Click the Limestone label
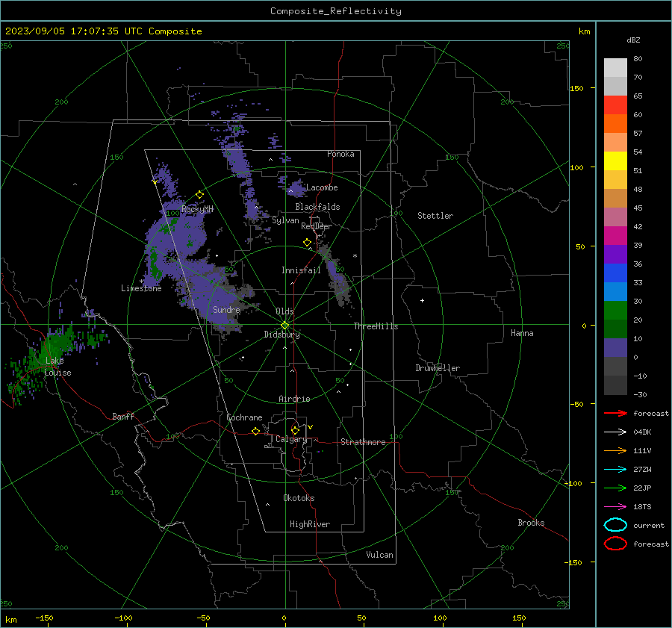The image size is (672, 628). (141, 288)
